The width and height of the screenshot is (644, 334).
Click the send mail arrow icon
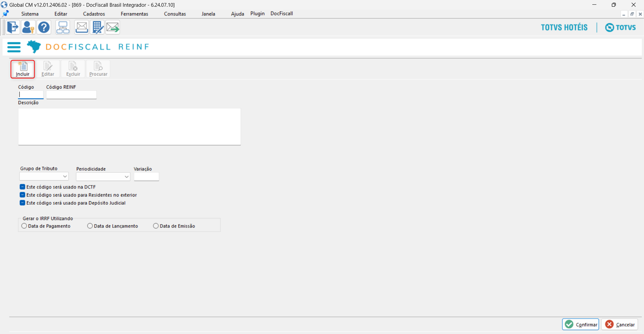[x=113, y=27]
